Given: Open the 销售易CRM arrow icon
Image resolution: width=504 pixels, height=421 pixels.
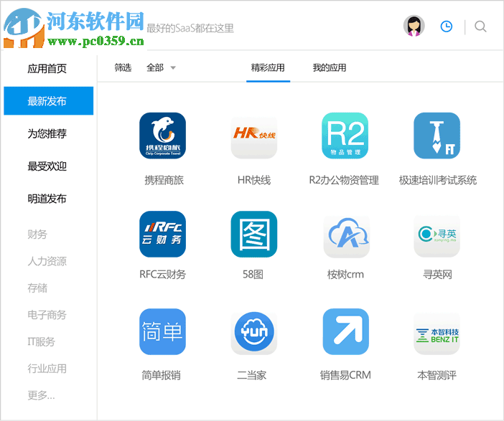Looking at the screenshot, I should point(346,332).
